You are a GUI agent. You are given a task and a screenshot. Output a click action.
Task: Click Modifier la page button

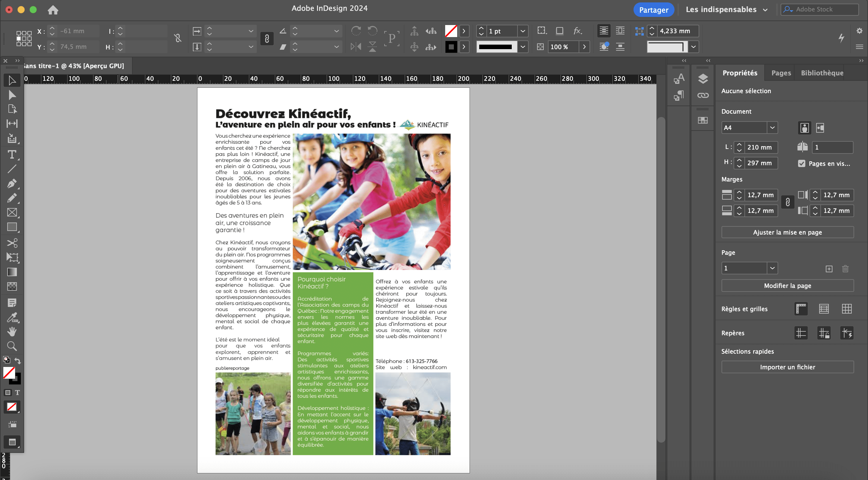(787, 286)
